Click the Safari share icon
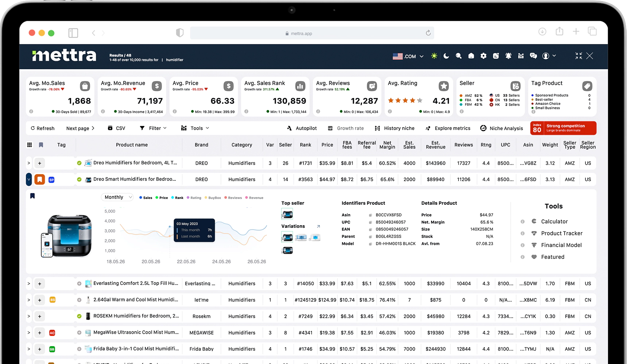The width and height of the screenshot is (627, 364). point(560,31)
